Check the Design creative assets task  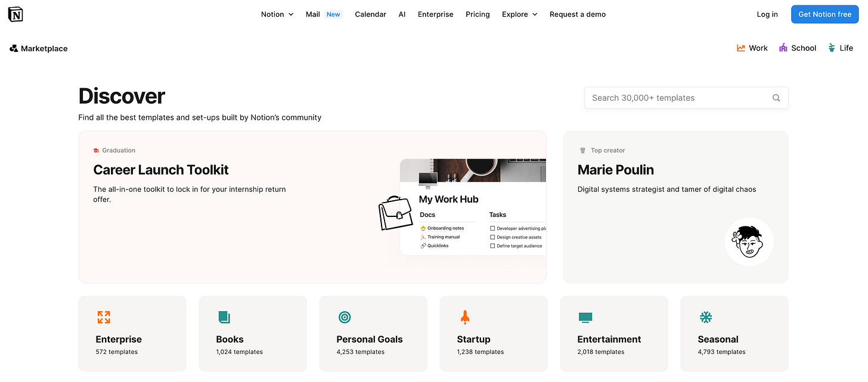(492, 237)
